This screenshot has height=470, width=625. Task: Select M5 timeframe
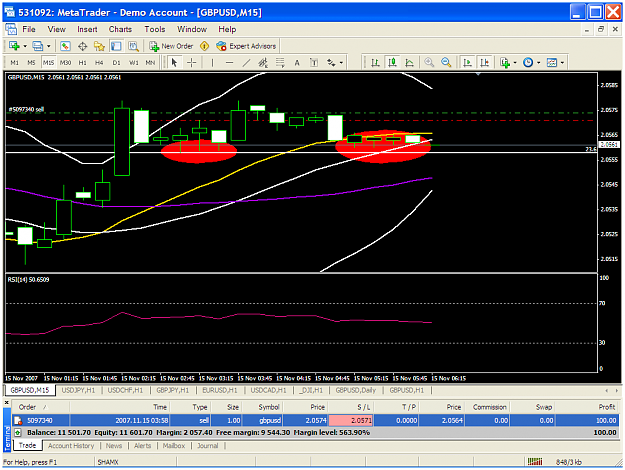click(31, 63)
